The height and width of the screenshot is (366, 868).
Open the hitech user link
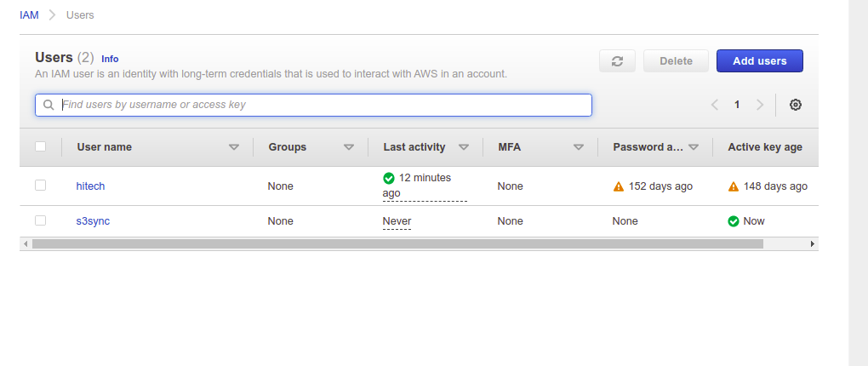90,186
